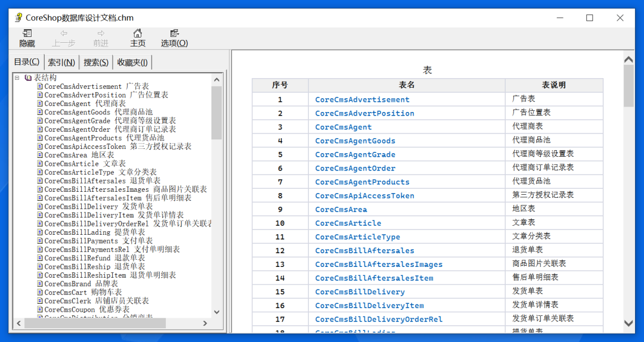The height and width of the screenshot is (342, 644).
Task: Click page icon beside CoreCmsCart 购物车表
Action: pyautogui.click(x=41, y=293)
